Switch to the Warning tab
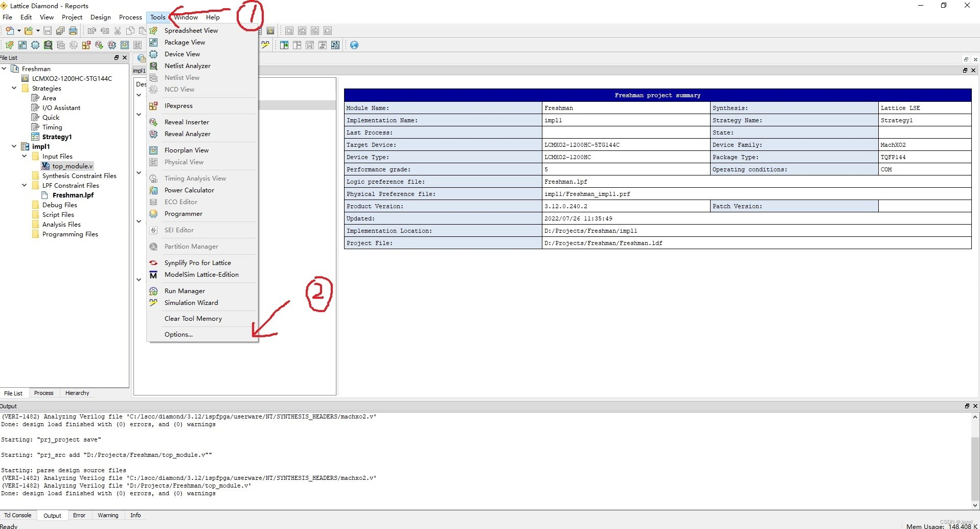The image size is (980, 529). point(108,515)
